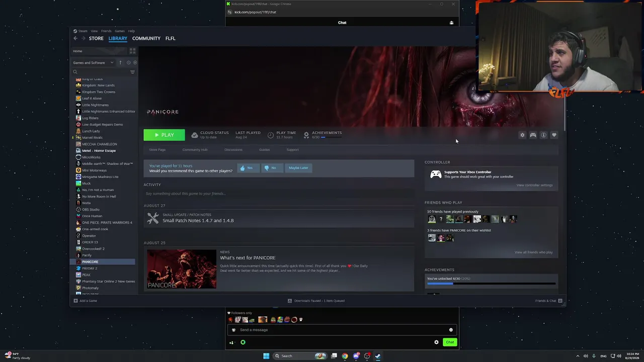Open the Friends menu

click(106, 31)
